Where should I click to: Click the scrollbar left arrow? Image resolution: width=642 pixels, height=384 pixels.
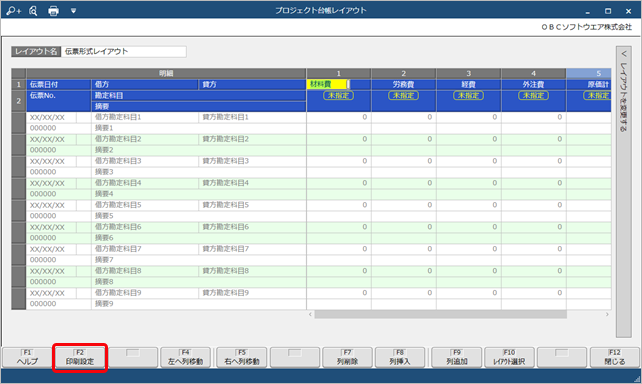(310, 314)
